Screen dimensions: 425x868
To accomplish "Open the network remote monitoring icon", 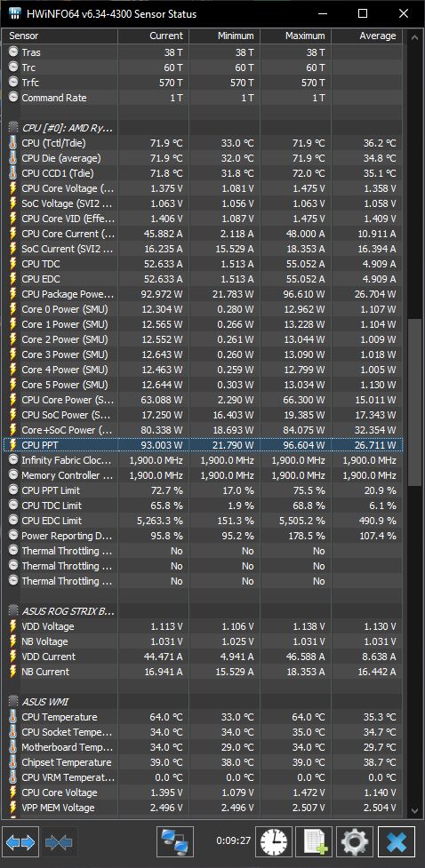I will click(x=175, y=842).
